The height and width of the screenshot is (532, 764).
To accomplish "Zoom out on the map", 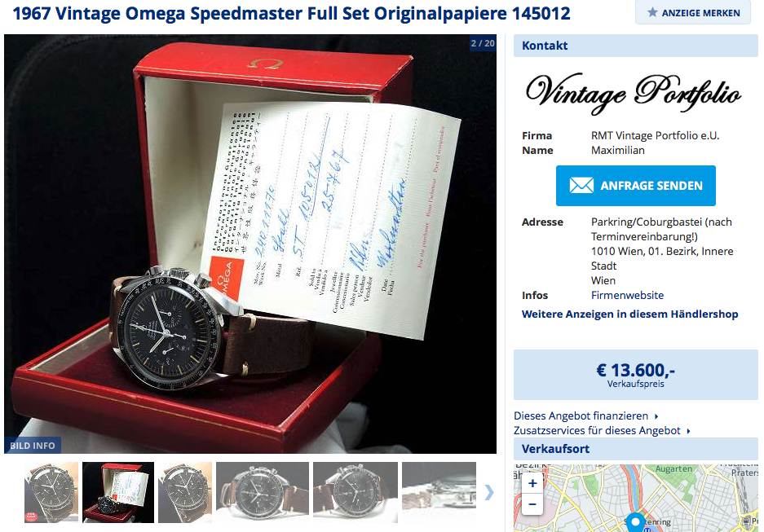I will point(532,503).
